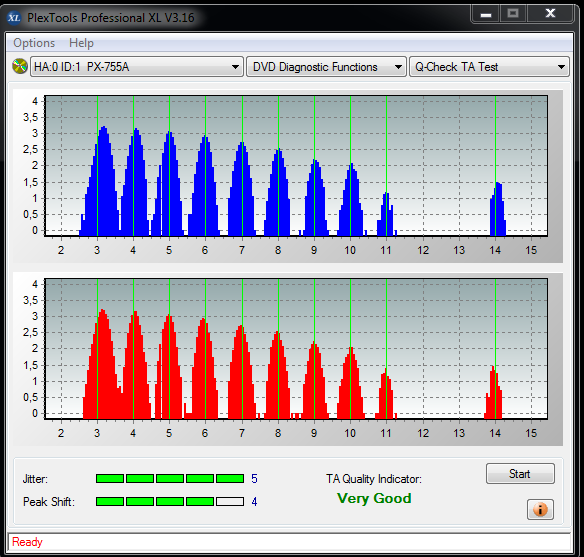Click the disc drive icon beside the drive selector
The image size is (584, 557).
(x=20, y=67)
